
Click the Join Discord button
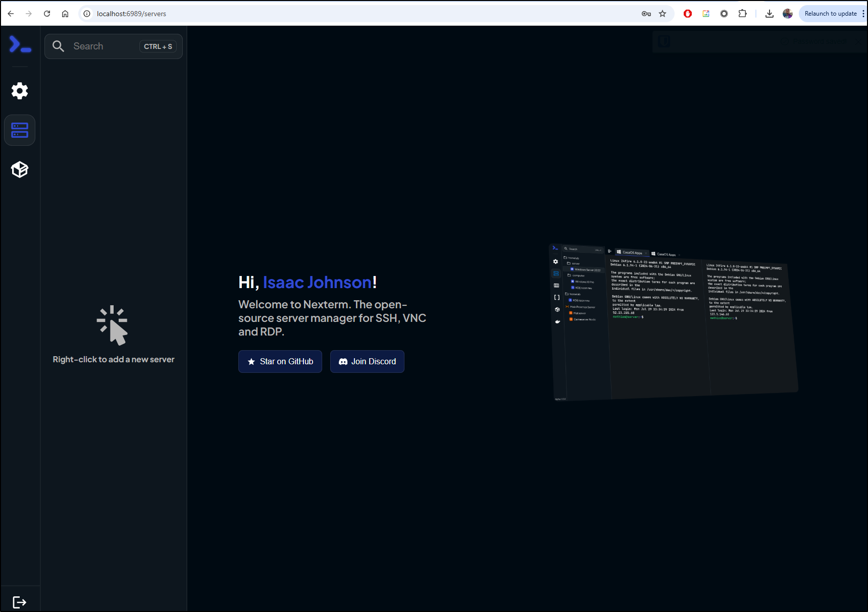tap(367, 361)
